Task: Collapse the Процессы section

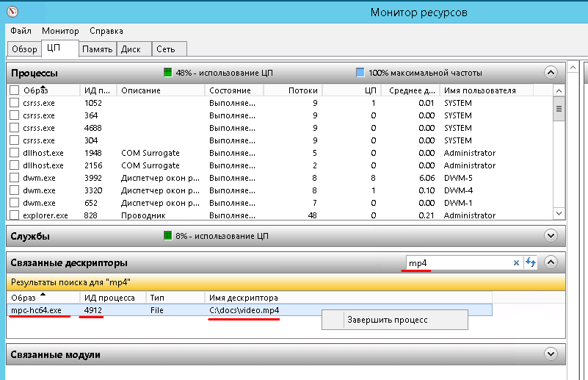Action: tap(551, 72)
